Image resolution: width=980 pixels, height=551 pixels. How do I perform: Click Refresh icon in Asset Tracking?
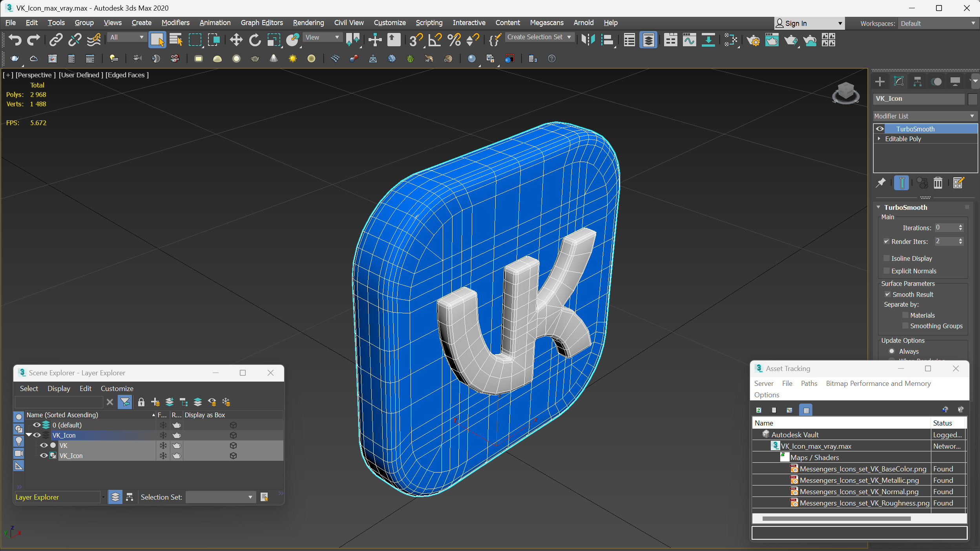click(759, 410)
